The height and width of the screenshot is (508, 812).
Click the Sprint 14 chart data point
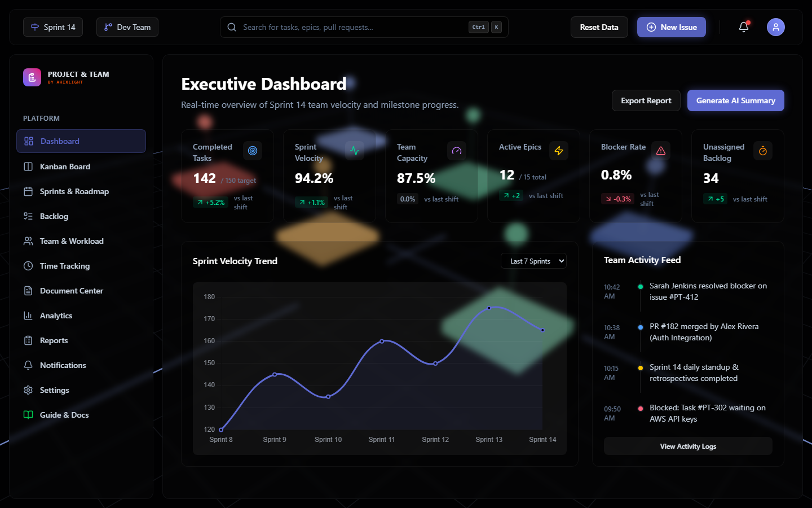[542, 330]
